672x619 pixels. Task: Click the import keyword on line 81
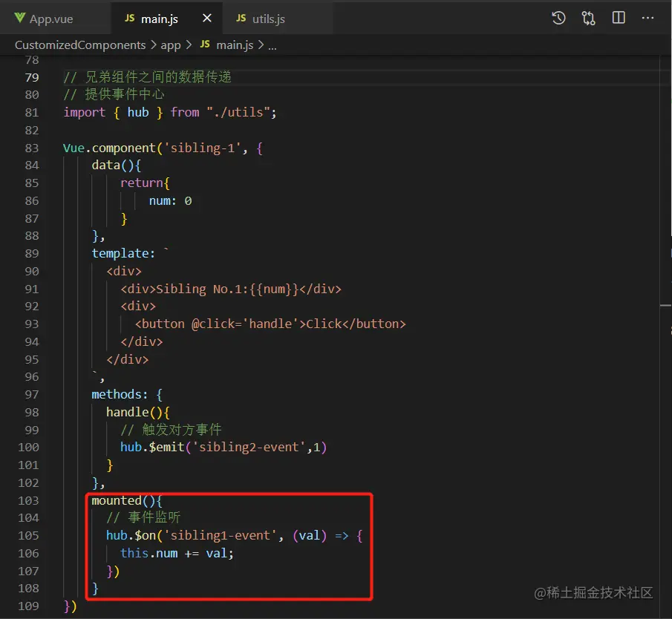click(84, 112)
